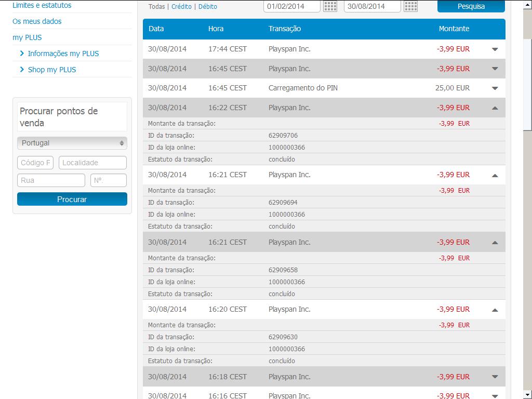Filter transactions by Crédito
Image resolution: width=532 pixels, height=399 pixels.
point(181,7)
